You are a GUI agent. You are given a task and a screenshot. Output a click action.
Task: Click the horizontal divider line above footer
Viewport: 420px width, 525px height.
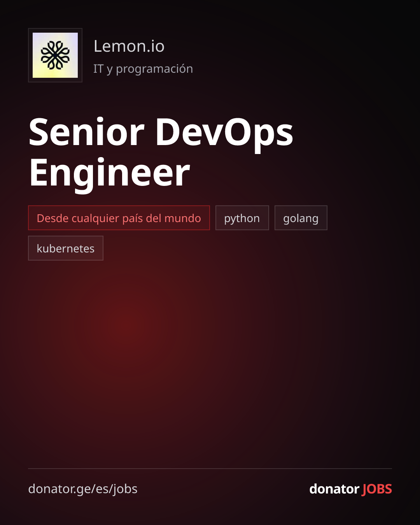[x=210, y=469]
